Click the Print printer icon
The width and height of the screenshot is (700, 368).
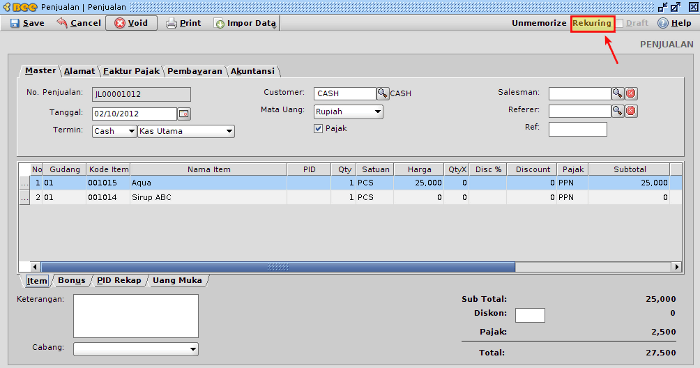pos(171,23)
